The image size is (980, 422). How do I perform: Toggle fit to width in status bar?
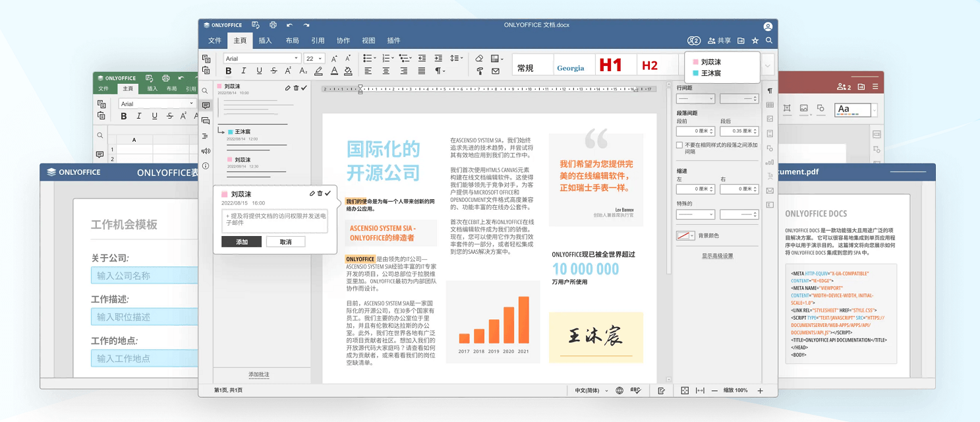tap(700, 390)
